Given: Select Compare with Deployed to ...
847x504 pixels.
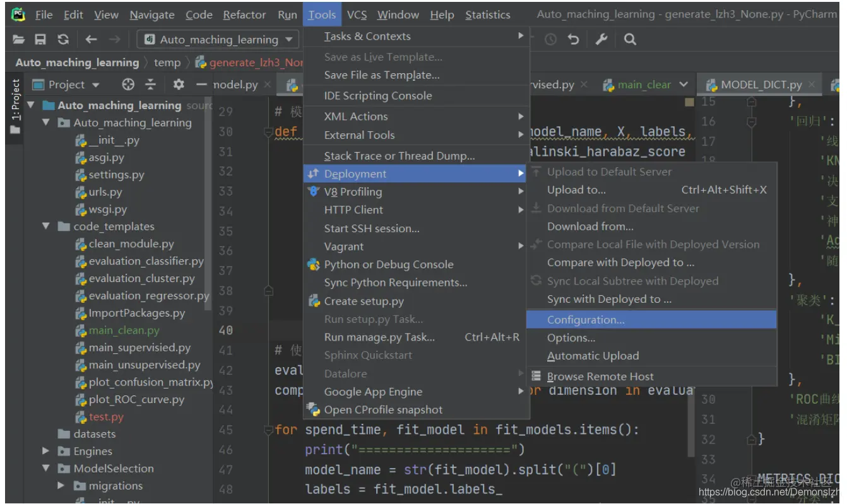Looking at the screenshot, I should coord(651,262).
